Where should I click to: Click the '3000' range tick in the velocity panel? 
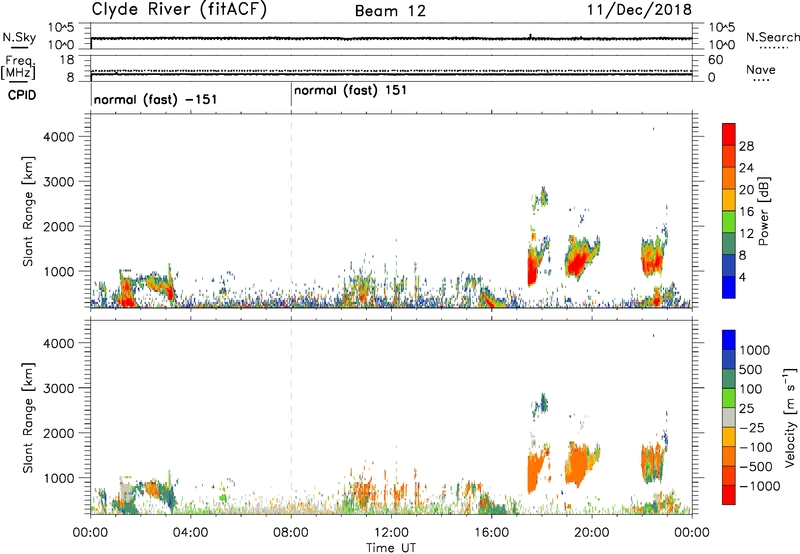point(58,388)
